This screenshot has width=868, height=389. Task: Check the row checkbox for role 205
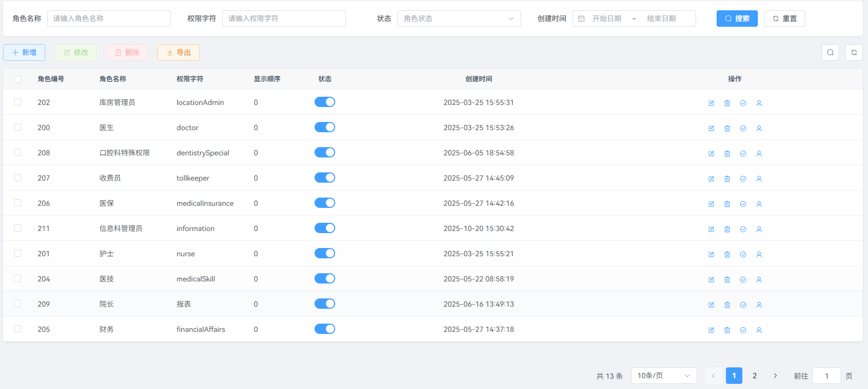18,329
